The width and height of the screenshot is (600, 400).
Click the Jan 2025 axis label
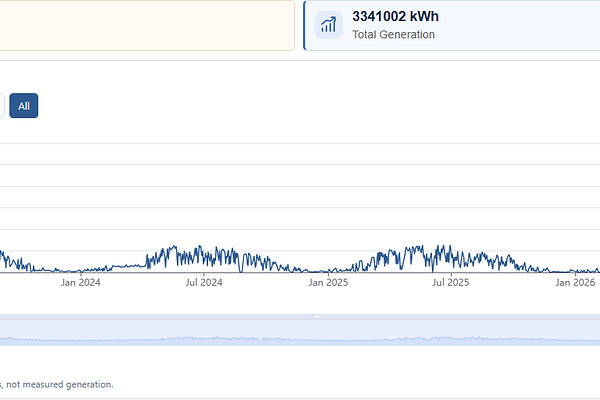click(328, 282)
